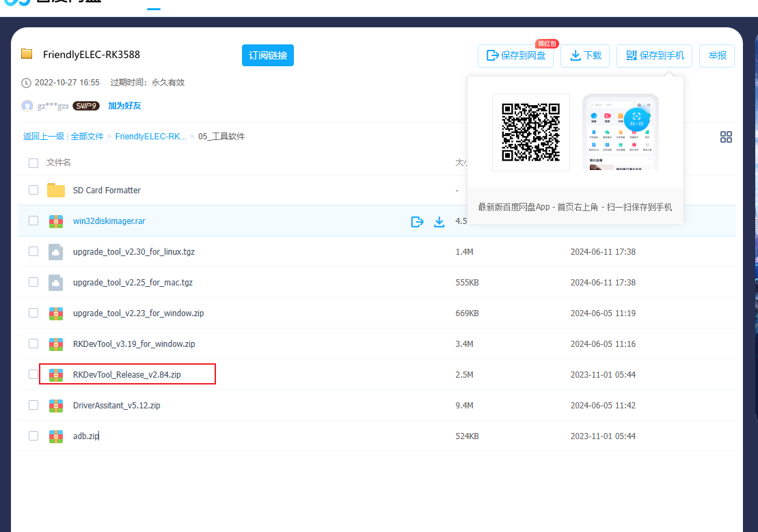Click the clock icon beside share date
Screen dimensions: 758x532
point(26,83)
